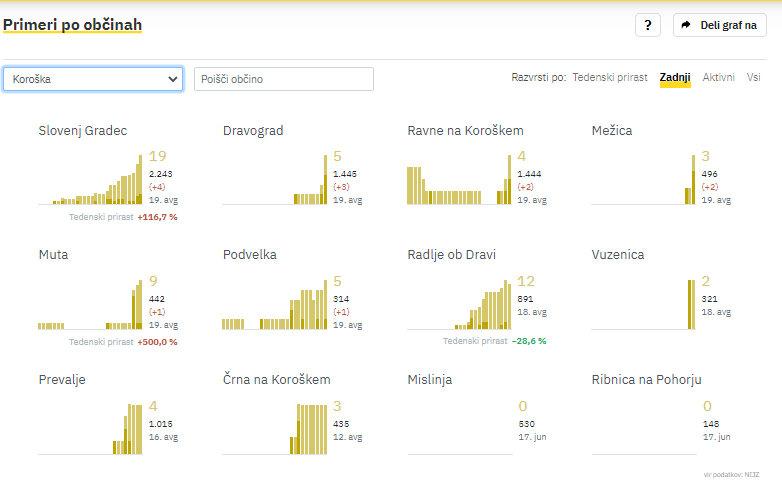
Task: Sort by Tedenski prirast
Action: pos(610,77)
